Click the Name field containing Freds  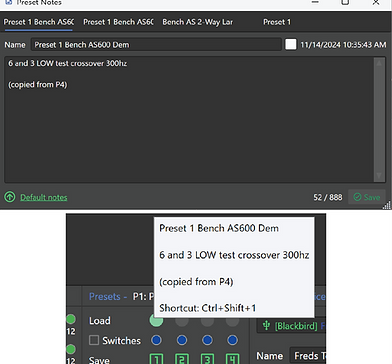click(308, 356)
